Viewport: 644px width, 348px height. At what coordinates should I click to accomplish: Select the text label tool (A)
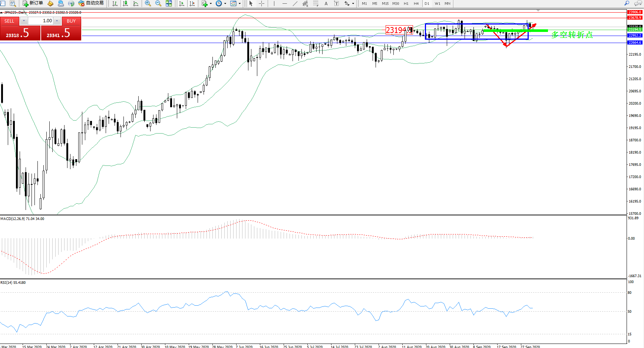[326, 3]
